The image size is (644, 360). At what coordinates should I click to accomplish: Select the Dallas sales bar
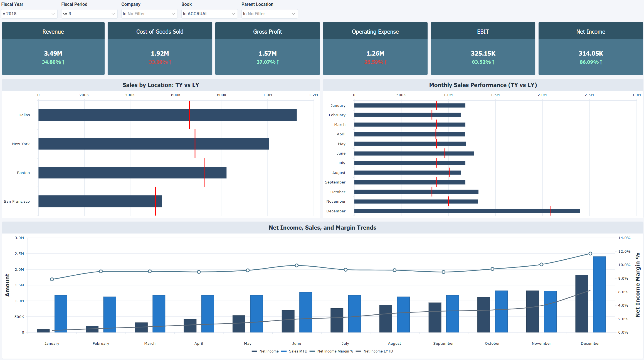[167, 115]
